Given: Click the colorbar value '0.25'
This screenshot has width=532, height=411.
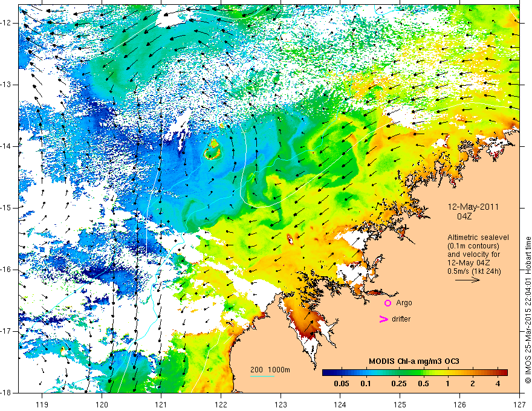Looking at the screenshot, I should 399,384.
